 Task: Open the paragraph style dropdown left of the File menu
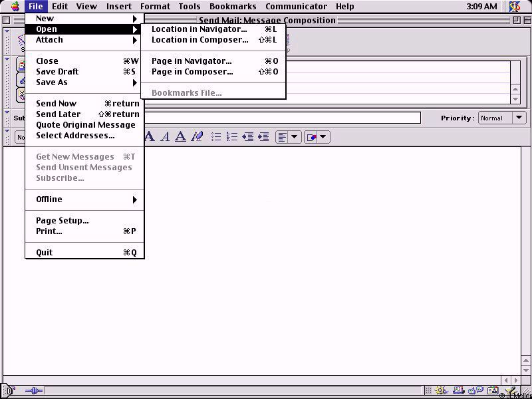coord(21,137)
